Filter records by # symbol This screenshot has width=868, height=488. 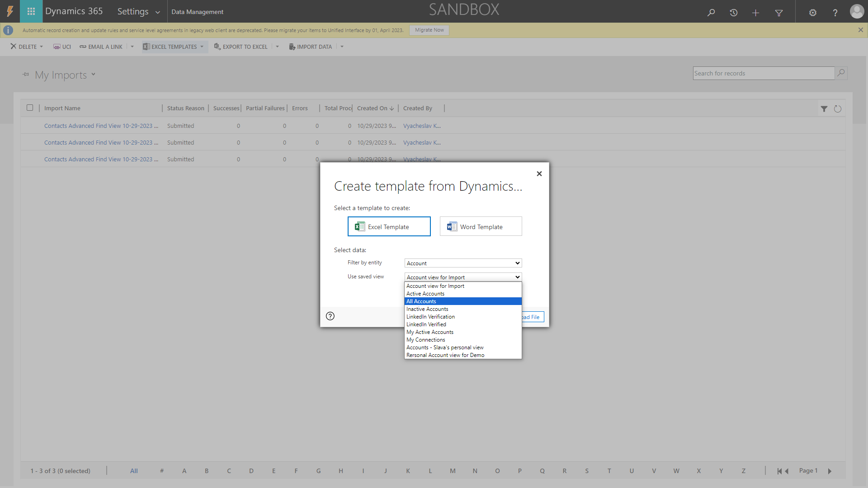point(162,471)
